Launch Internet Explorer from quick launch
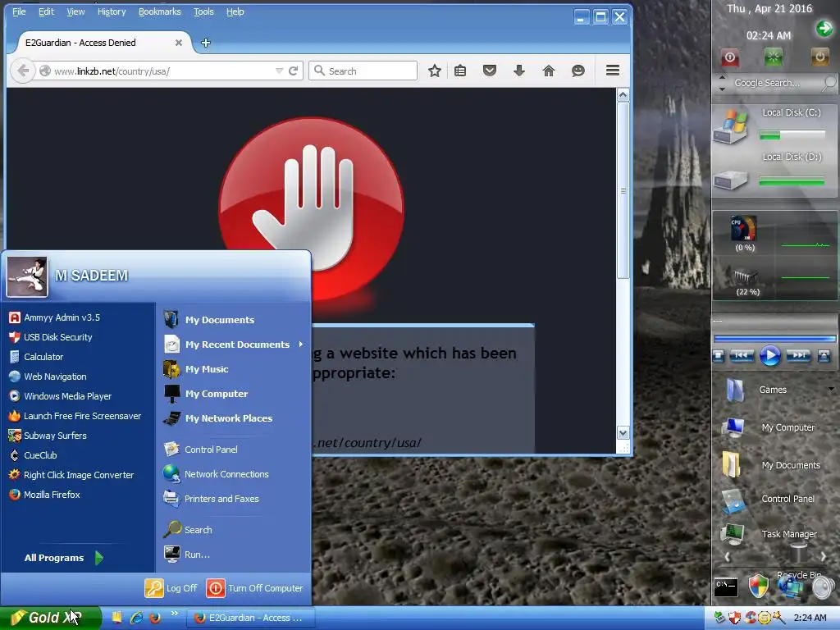This screenshot has width=840, height=630. 136,618
